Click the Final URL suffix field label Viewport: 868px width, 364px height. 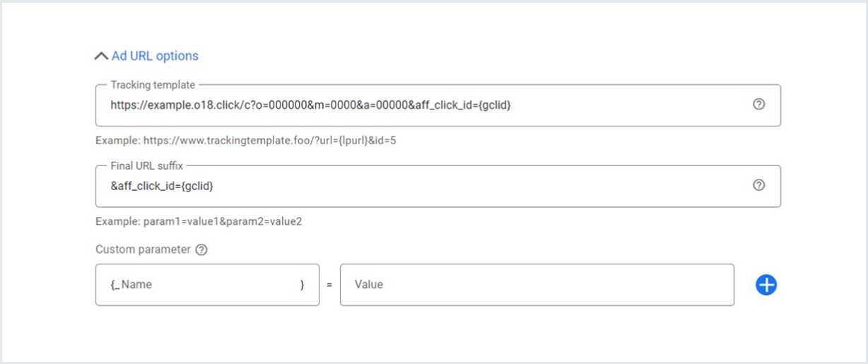click(x=148, y=165)
